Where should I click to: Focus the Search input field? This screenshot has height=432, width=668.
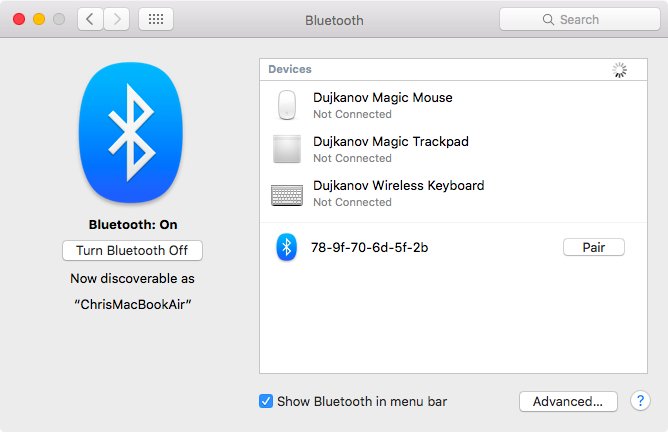580,19
